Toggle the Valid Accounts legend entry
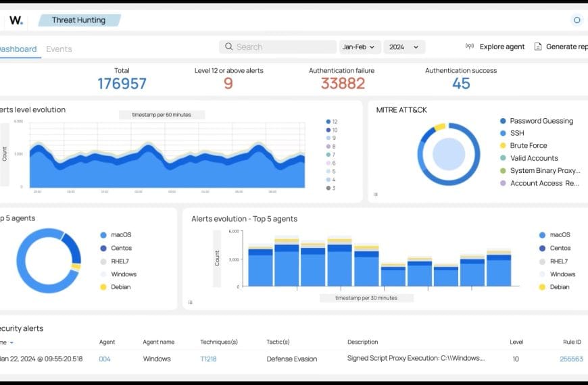The image size is (588, 385). pyautogui.click(x=529, y=158)
